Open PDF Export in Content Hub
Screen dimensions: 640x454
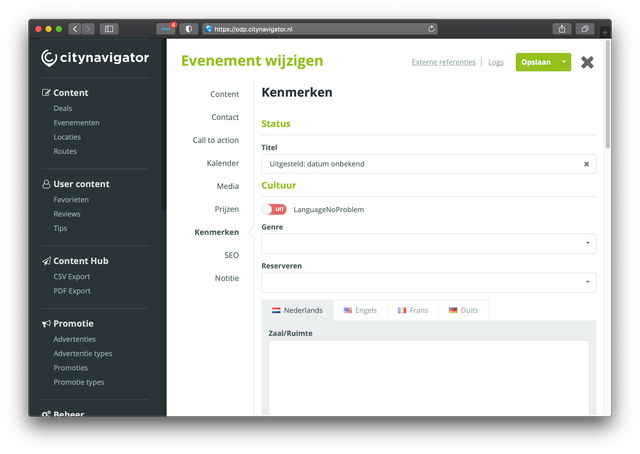(72, 291)
